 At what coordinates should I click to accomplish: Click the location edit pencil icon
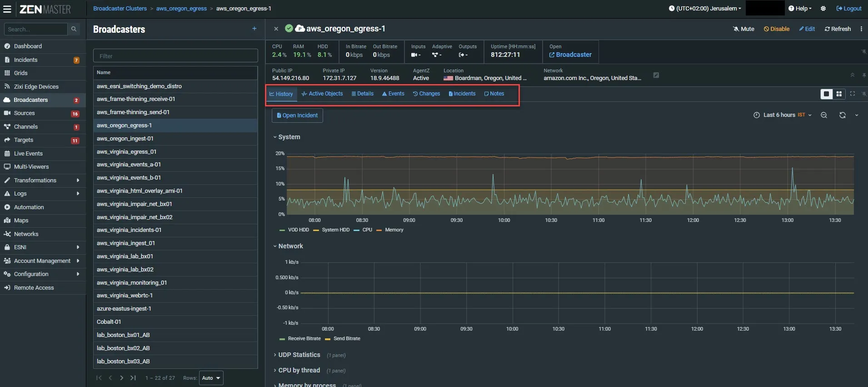pyautogui.click(x=656, y=75)
